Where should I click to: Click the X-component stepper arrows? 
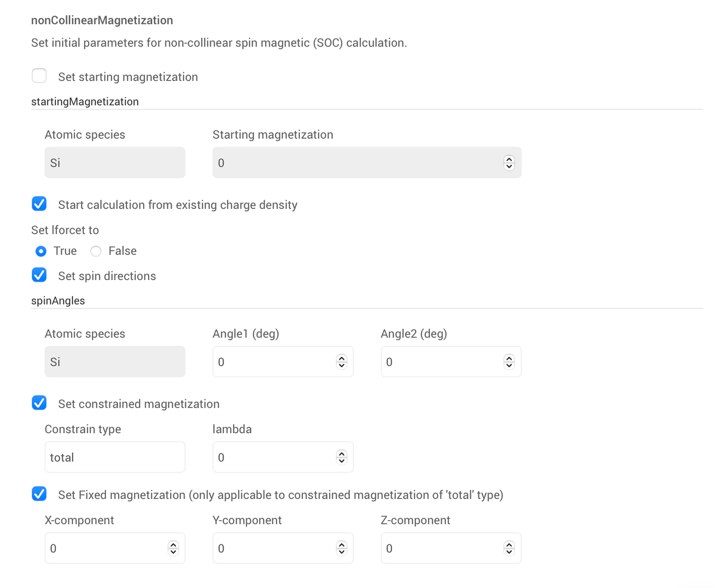click(x=173, y=548)
